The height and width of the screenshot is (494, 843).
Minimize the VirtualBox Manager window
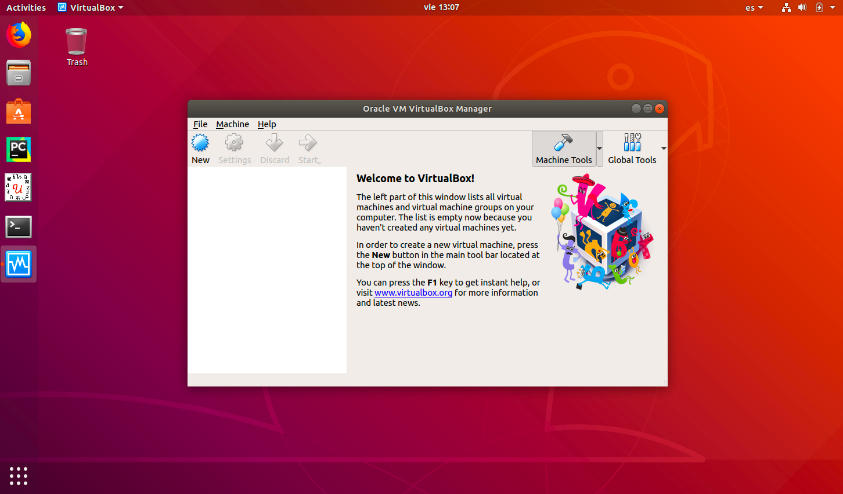point(636,109)
